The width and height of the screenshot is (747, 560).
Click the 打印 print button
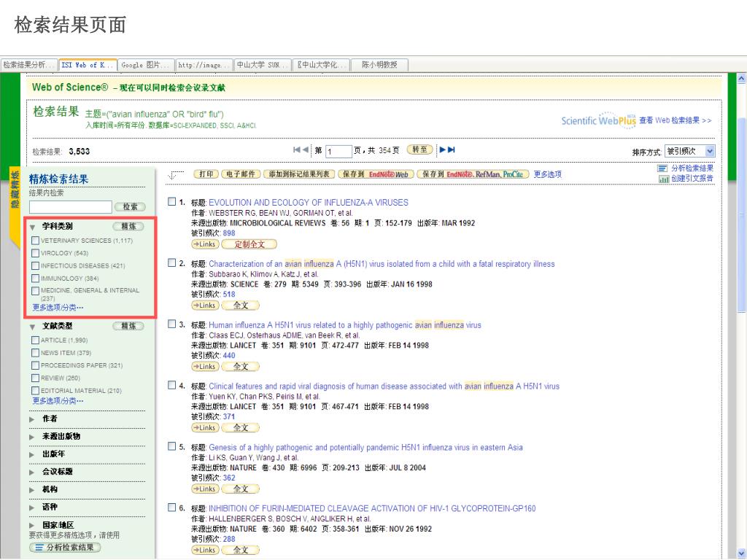click(206, 174)
